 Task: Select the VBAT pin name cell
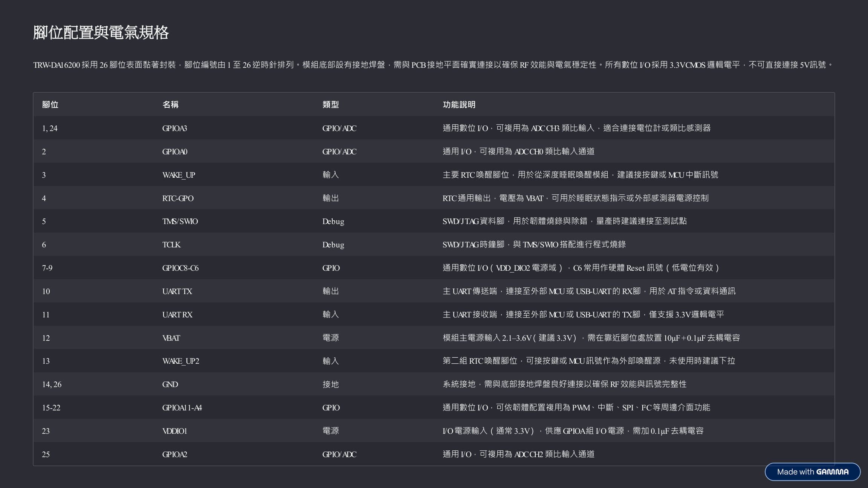pyautogui.click(x=171, y=338)
